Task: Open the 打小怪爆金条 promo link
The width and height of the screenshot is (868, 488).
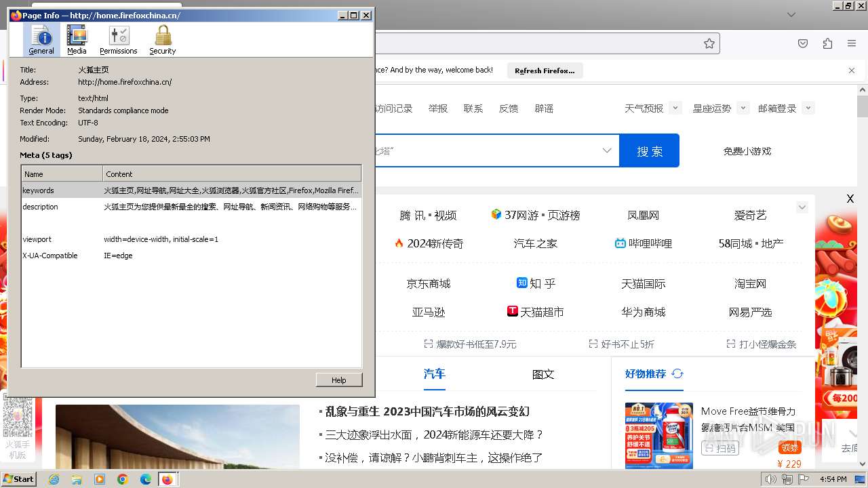Action: tap(761, 344)
